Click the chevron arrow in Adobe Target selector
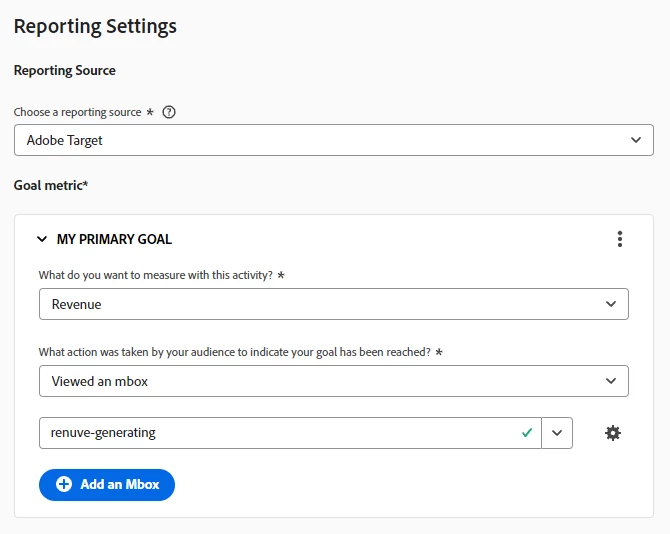 pyautogui.click(x=636, y=140)
